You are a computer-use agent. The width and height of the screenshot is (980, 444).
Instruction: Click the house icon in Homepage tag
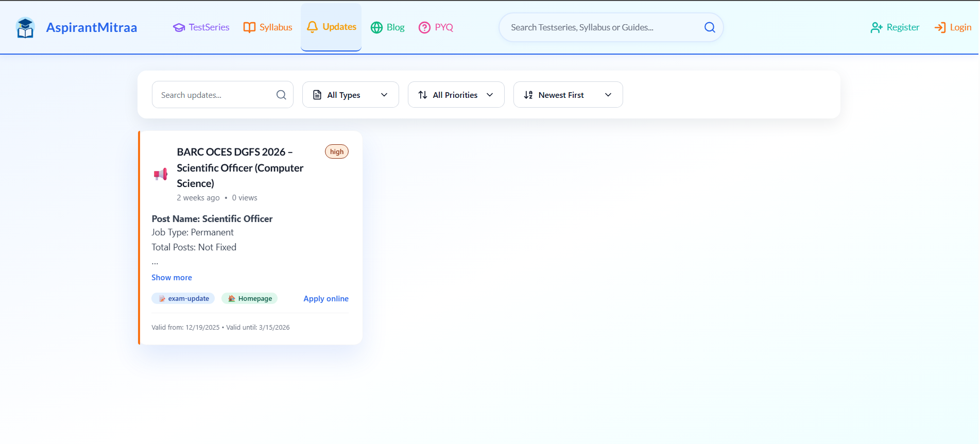pyautogui.click(x=232, y=298)
